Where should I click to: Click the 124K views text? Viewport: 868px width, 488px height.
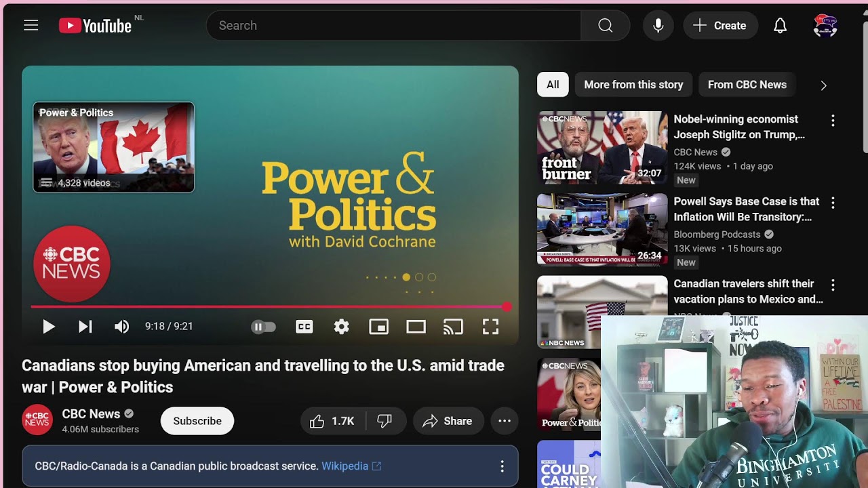click(697, 166)
